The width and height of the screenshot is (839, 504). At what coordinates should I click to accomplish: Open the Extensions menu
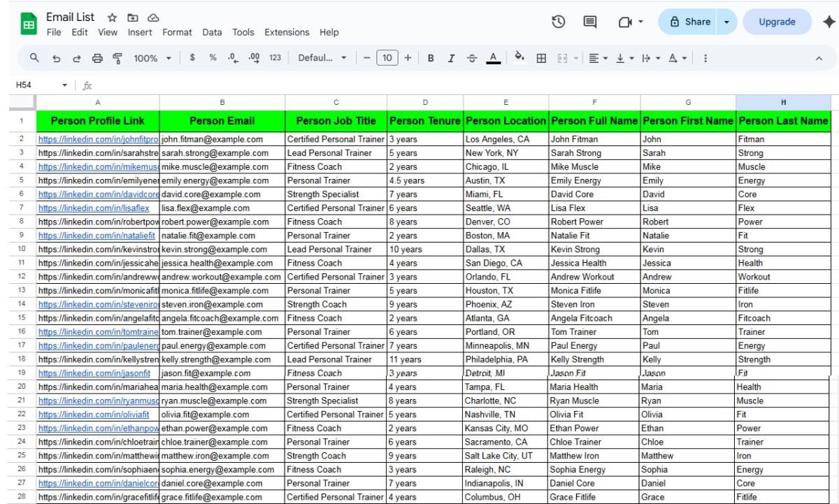[287, 32]
